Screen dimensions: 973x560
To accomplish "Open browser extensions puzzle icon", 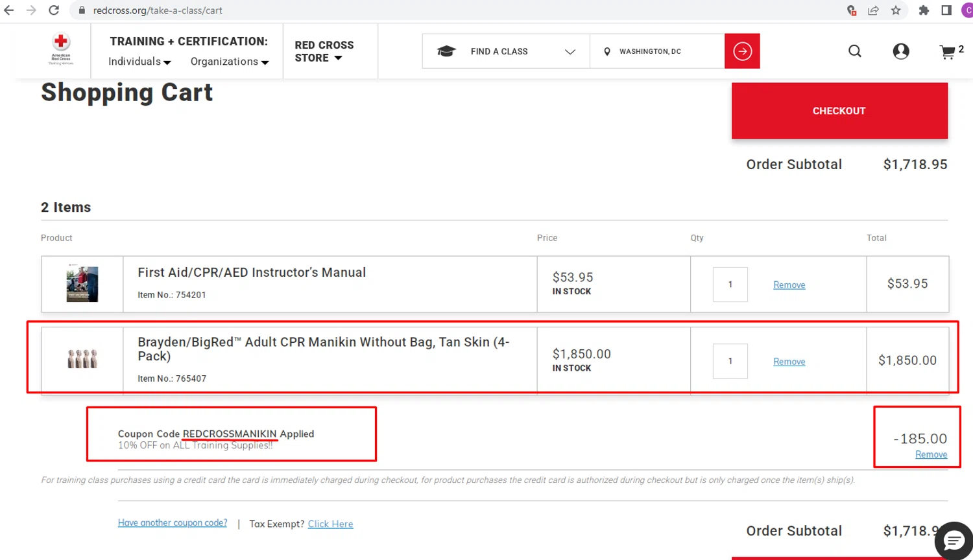I will (924, 10).
